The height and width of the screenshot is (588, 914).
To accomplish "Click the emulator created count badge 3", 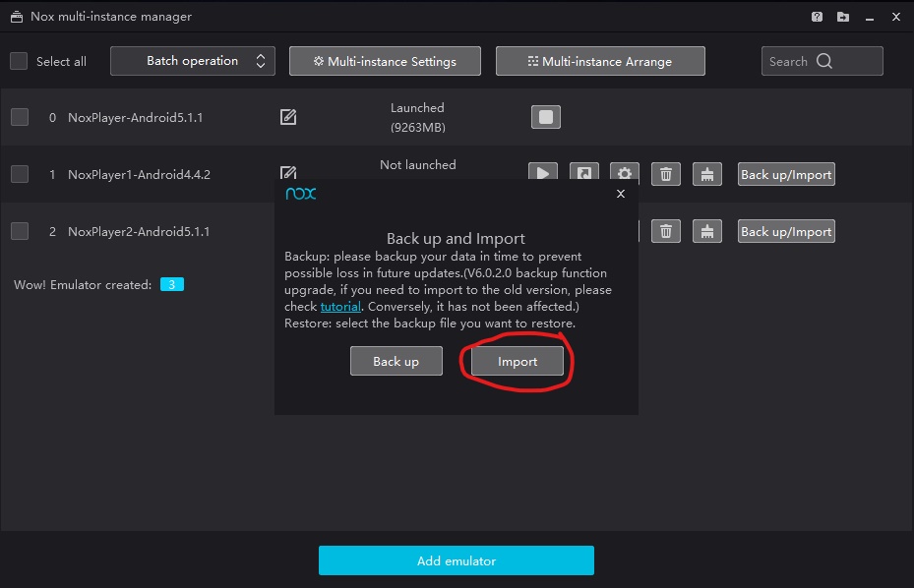I will (x=172, y=284).
